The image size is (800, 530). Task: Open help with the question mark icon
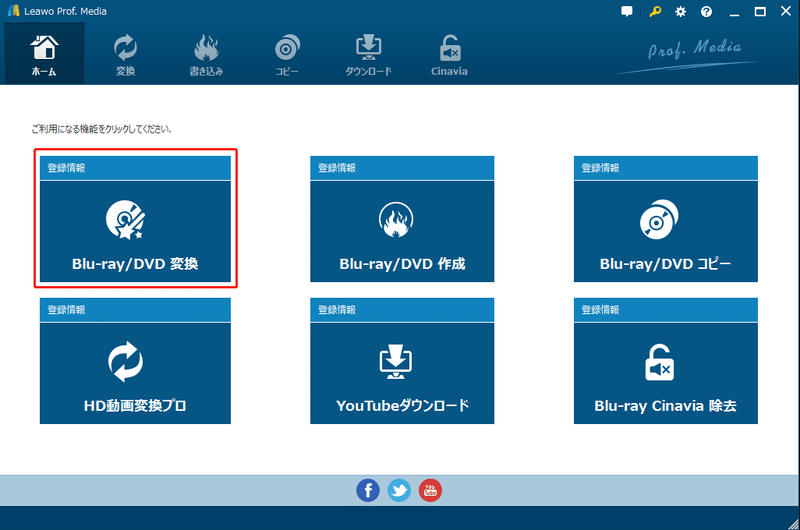coord(706,12)
